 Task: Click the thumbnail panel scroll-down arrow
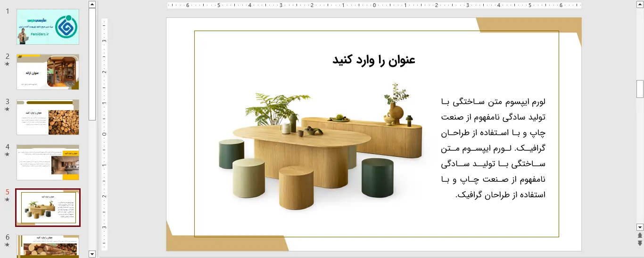coord(92,254)
